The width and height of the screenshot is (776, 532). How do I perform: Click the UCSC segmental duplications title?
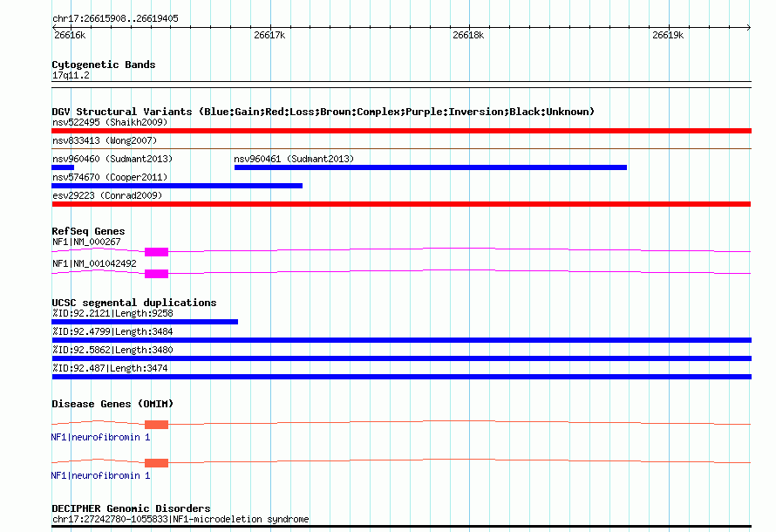(134, 303)
